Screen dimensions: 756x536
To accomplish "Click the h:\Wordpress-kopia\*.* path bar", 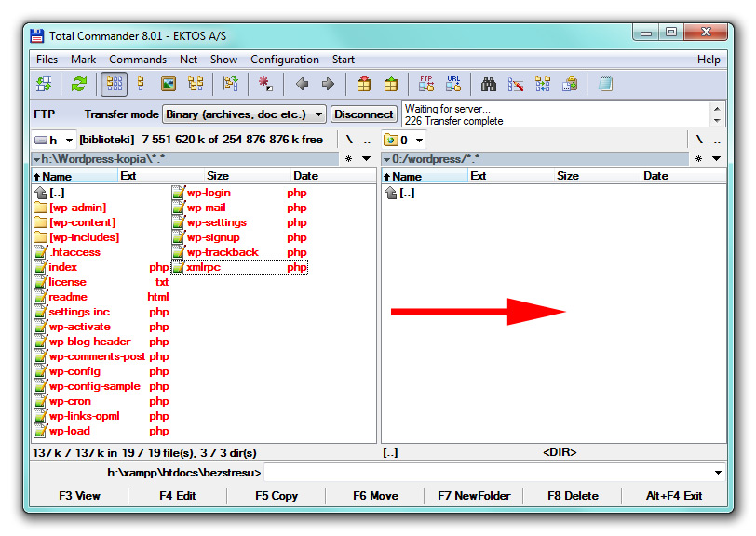I will pos(185,158).
